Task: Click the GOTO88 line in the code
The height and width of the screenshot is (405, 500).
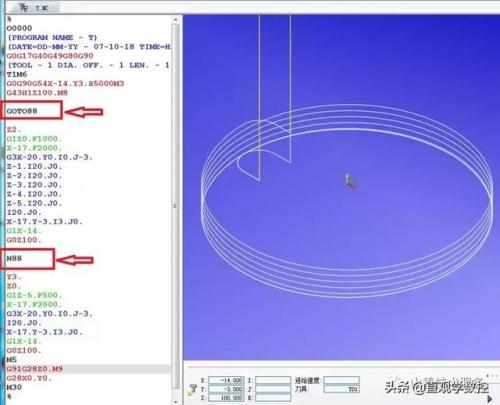Action: tap(22, 111)
